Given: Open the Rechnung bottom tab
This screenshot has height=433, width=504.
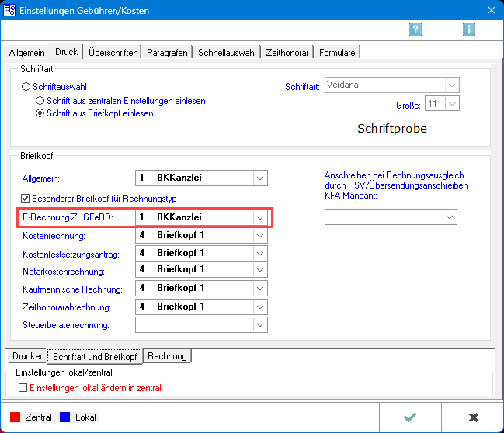Looking at the screenshot, I should [x=167, y=356].
